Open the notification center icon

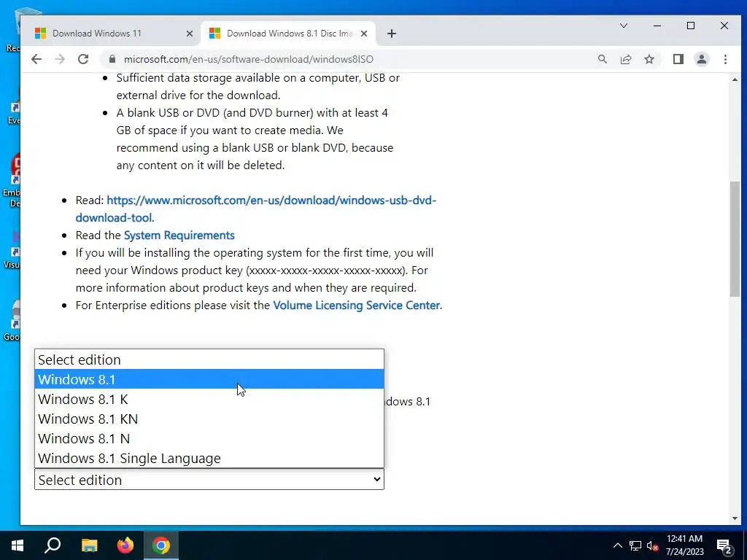pyautogui.click(x=724, y=545)
